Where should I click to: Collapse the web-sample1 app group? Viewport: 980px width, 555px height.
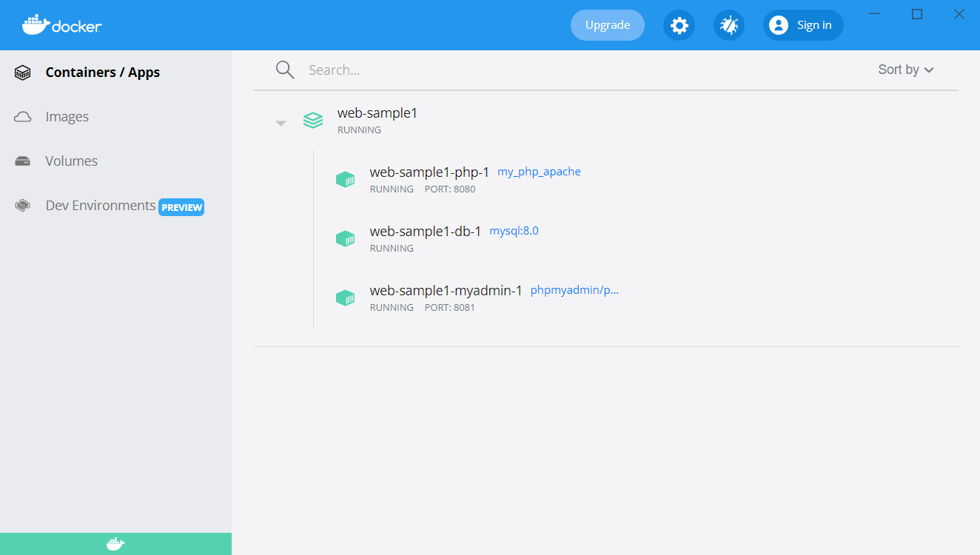(281, 124)
